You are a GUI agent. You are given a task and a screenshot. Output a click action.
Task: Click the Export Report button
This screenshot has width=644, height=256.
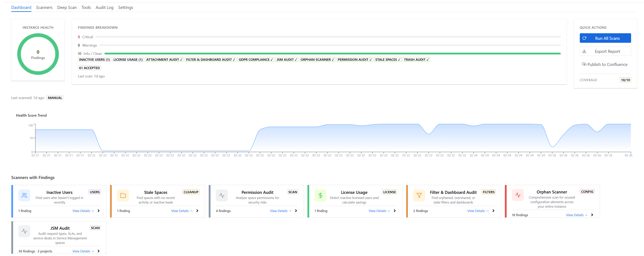(x=605, y=51)
